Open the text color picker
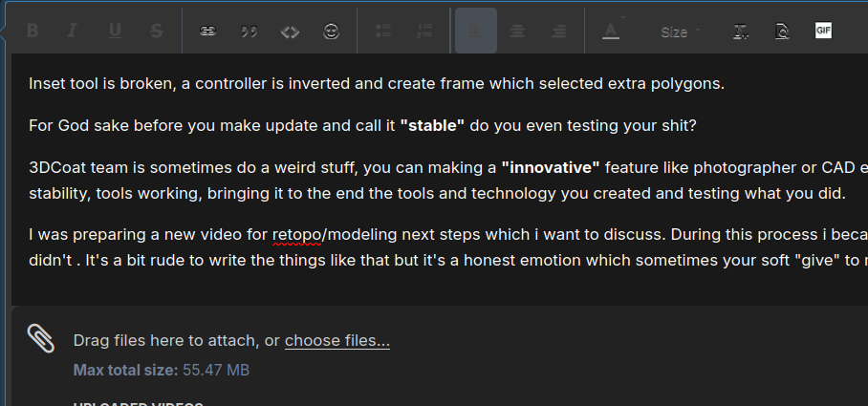The height and width of the screenshot is (406, 868). (x=611, y=32)
